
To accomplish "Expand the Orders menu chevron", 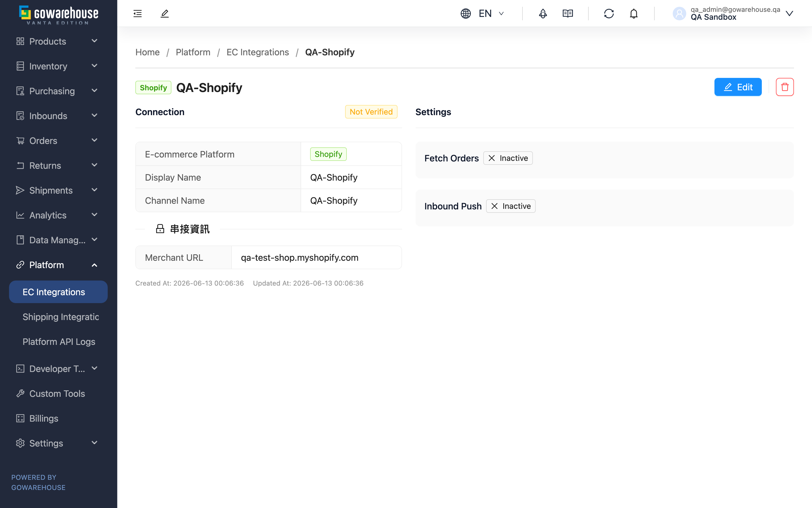I will [x=94, y=140].
